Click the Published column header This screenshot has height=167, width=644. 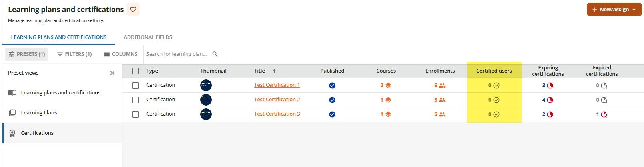332,71
